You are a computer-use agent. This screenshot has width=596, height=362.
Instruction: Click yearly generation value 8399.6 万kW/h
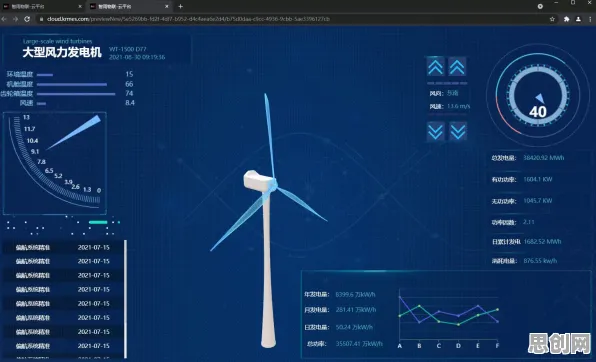click(x=355, y=295)
